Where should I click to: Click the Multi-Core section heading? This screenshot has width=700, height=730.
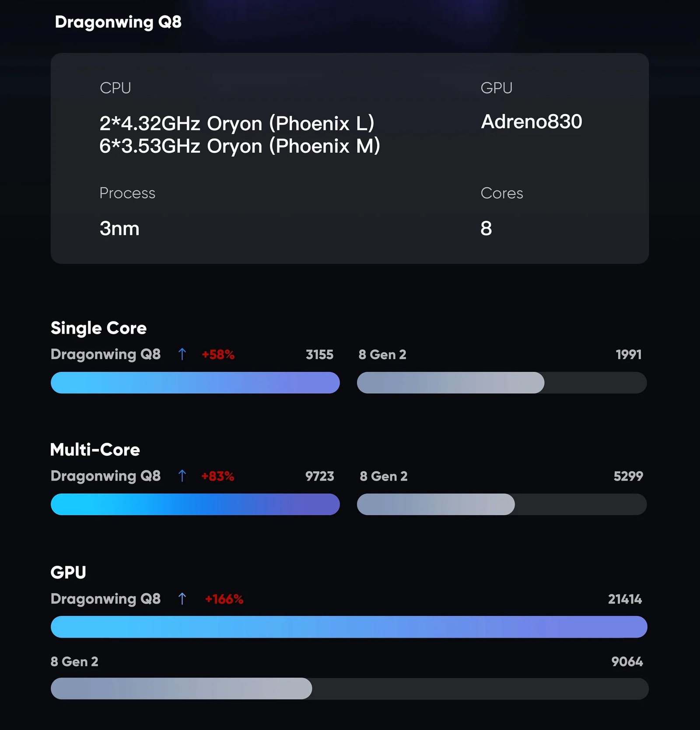95,450
